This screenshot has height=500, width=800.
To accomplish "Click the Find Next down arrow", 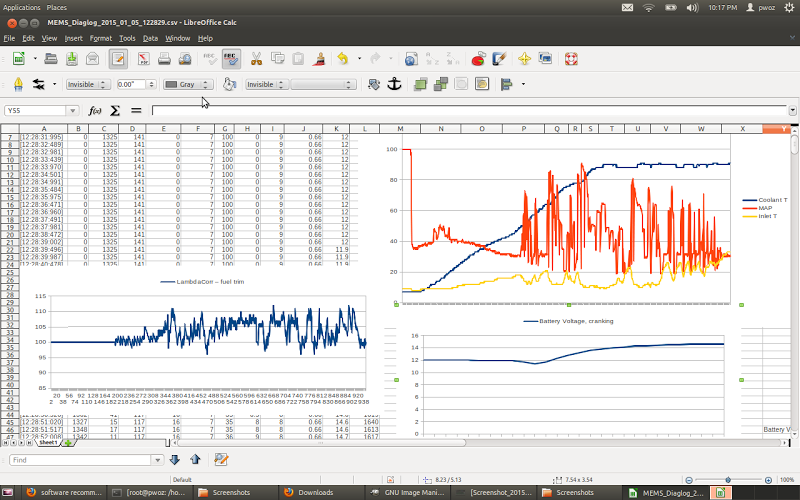I will tap(175, 460).
